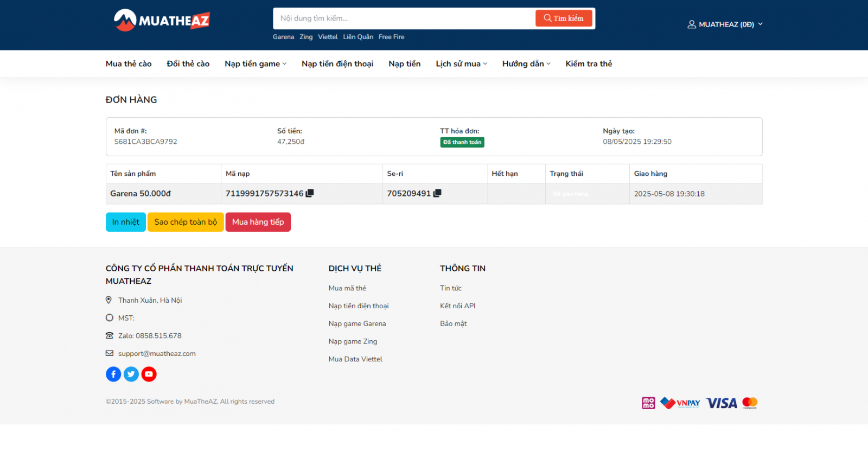Open footer link Mua mã thẻ
868x471 pixels.
pos(347,288)
